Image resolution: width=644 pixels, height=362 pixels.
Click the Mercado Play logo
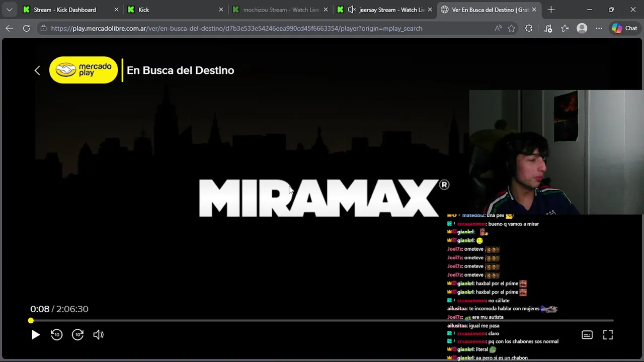click(x=84, y=70)
